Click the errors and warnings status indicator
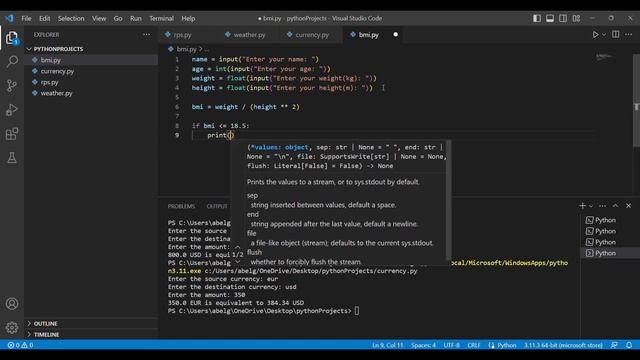The width and height of the screenshot is (640, 360). coord(20,345)
